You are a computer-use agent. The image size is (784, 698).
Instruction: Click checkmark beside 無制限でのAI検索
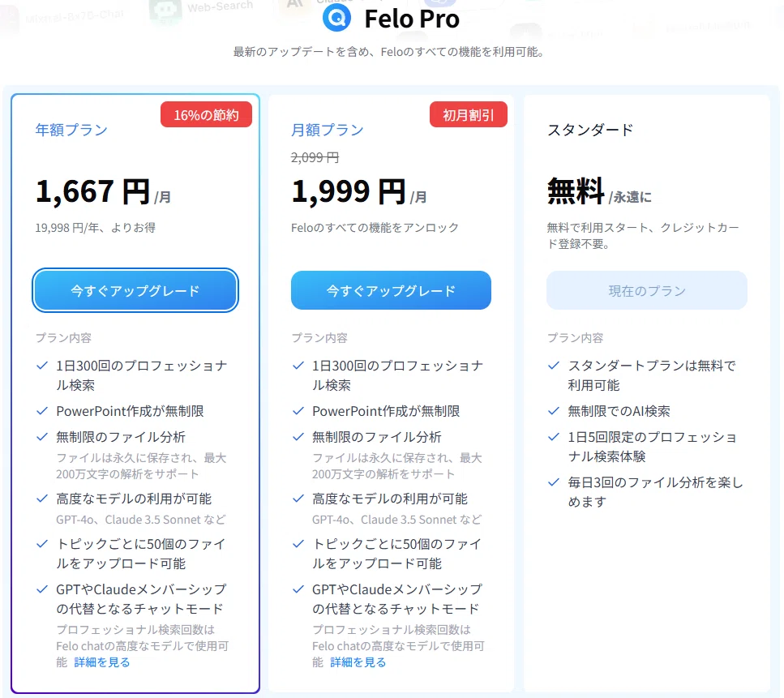554,411
